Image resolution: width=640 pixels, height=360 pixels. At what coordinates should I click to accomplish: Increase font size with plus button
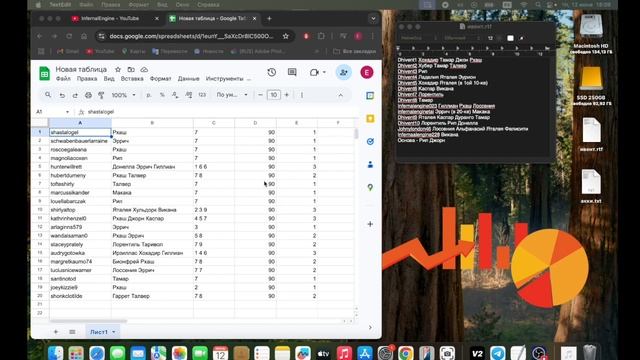pos(287,95)
